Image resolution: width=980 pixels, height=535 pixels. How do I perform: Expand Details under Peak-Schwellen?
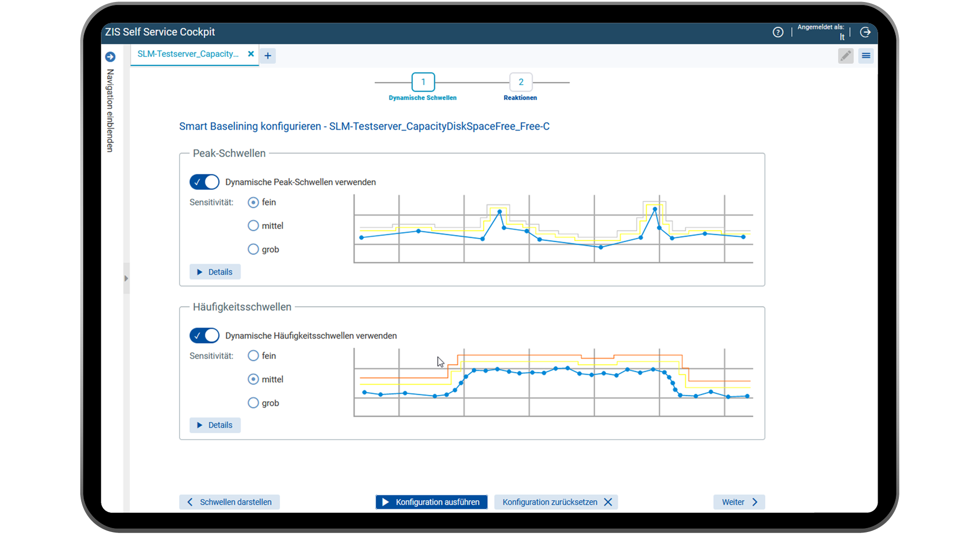click(x=215, y=272)
